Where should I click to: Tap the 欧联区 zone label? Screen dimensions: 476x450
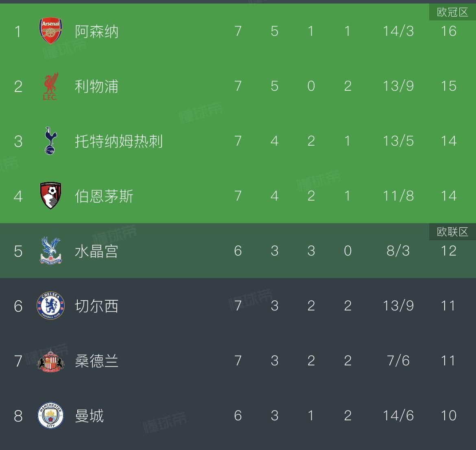(x=452, y=232)
